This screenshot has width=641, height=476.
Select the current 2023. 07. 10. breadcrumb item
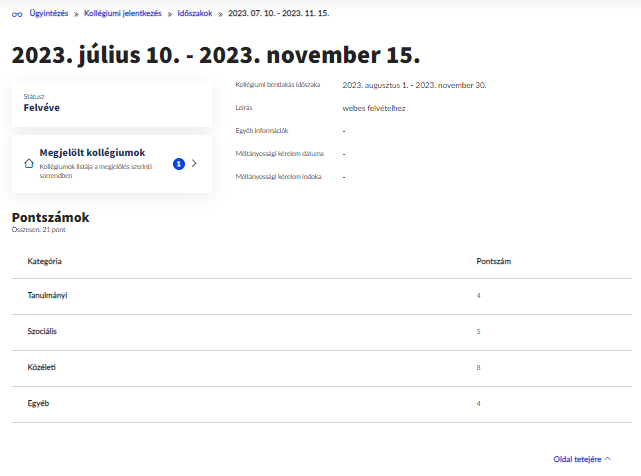click(279, 14)
